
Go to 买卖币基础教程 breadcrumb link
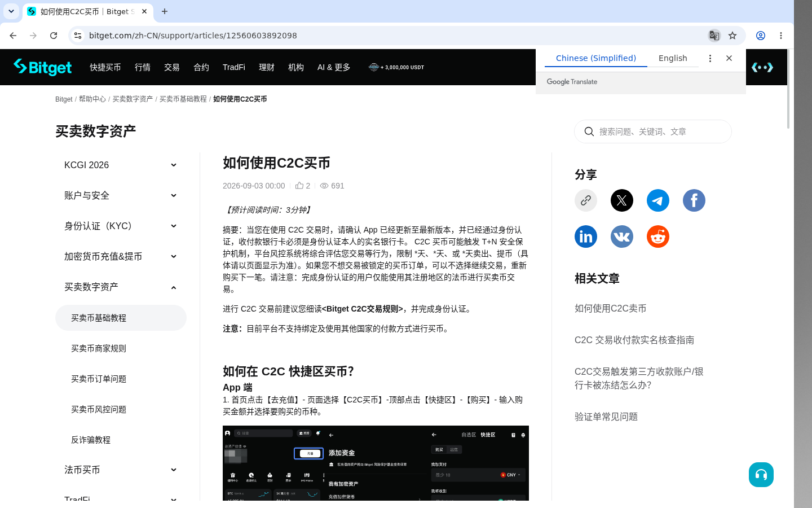[x=183, y=99]
